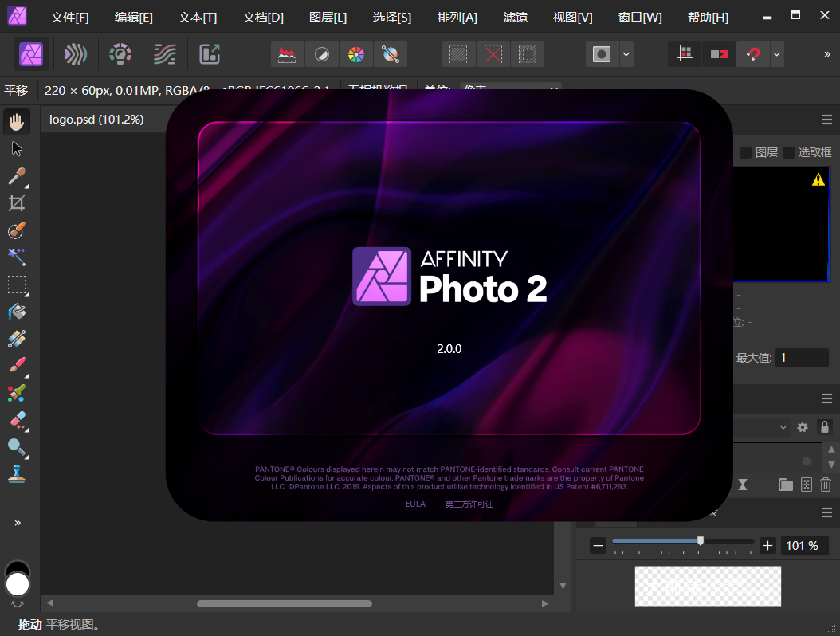
Task: Click the white foreground colour swatch
Action: [x=18, y=584]
